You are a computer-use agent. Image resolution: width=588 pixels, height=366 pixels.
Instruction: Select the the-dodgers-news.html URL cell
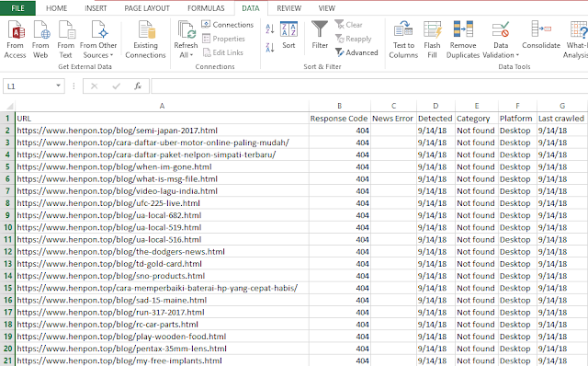pyautogui.click(x=162, y=251)
